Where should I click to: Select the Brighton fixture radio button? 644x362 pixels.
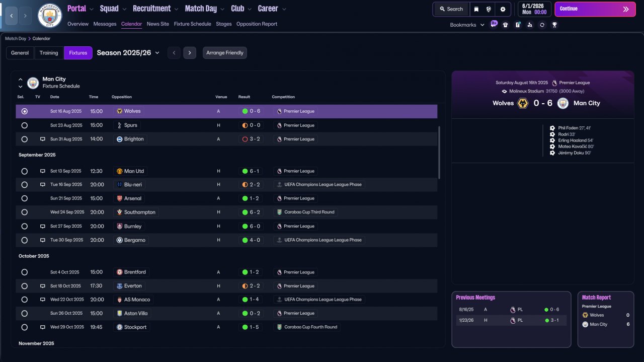(25, 139)
